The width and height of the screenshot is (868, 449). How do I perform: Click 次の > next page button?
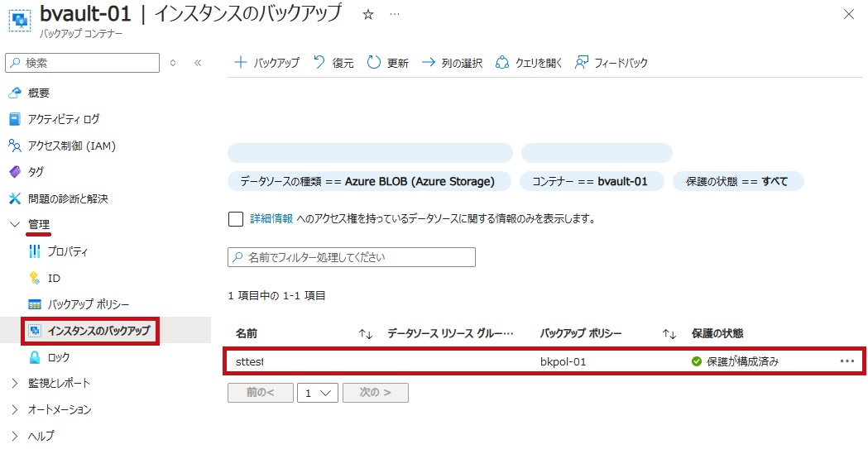point(376,393)
